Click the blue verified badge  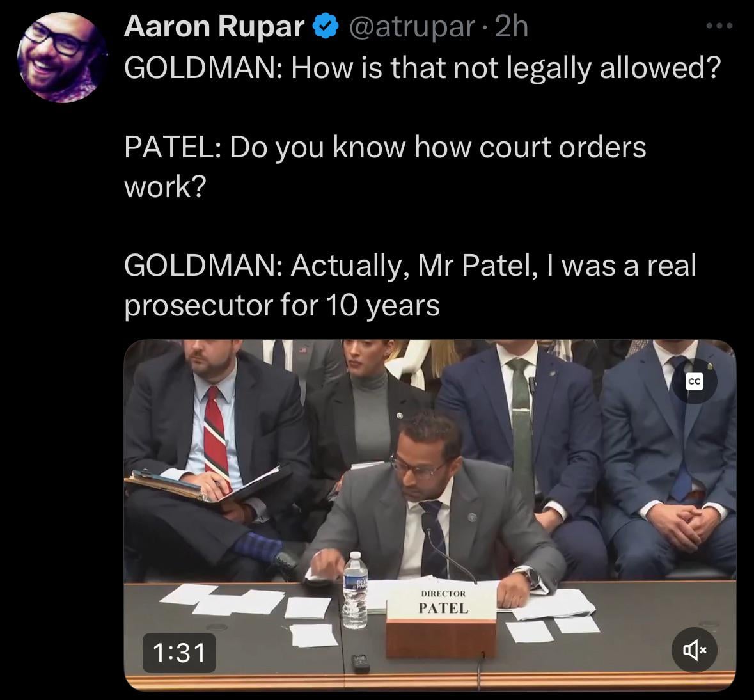(x=326, y=26)
